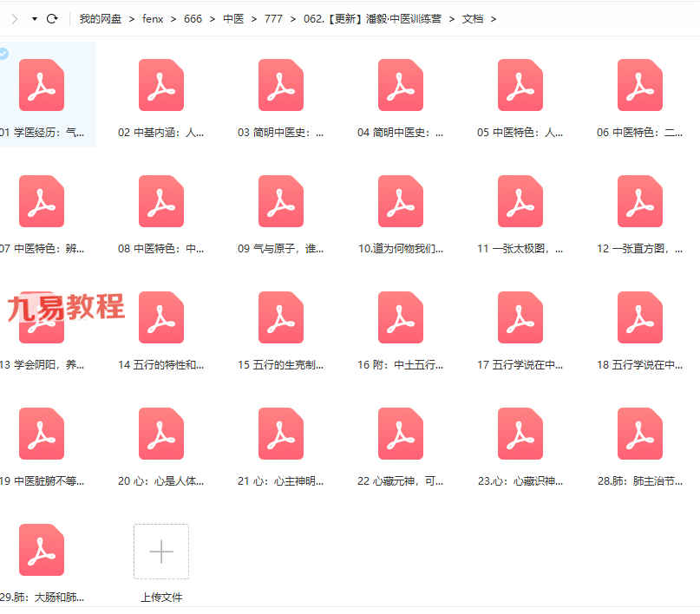Select file name 09 气与原子
Screen dimensions: 700x614
(281, 249)
